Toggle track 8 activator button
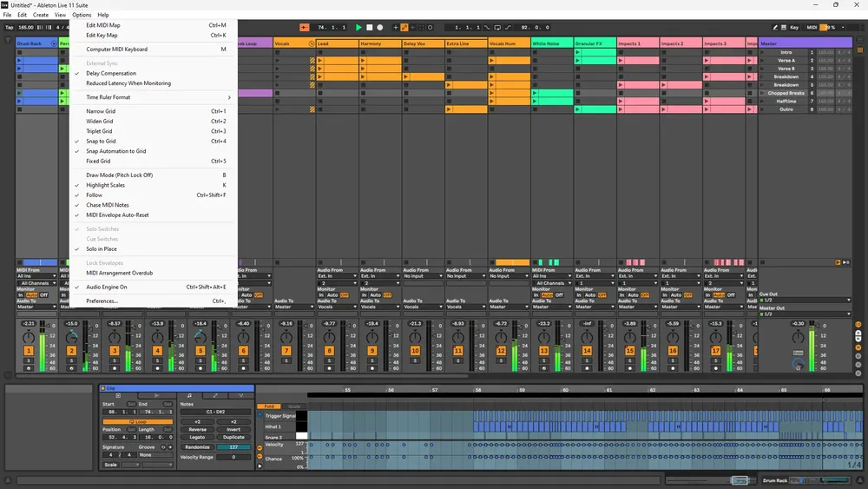Viewport: 868px width, 489px height. (329, 351)
